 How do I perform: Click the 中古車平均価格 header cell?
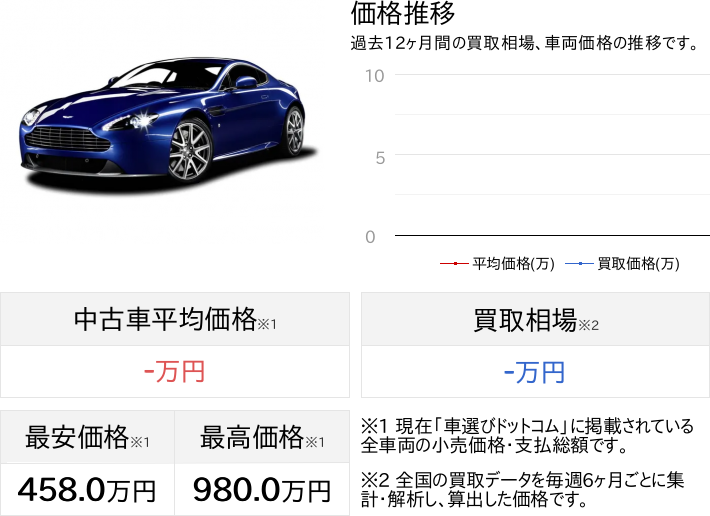click(175, 319)
